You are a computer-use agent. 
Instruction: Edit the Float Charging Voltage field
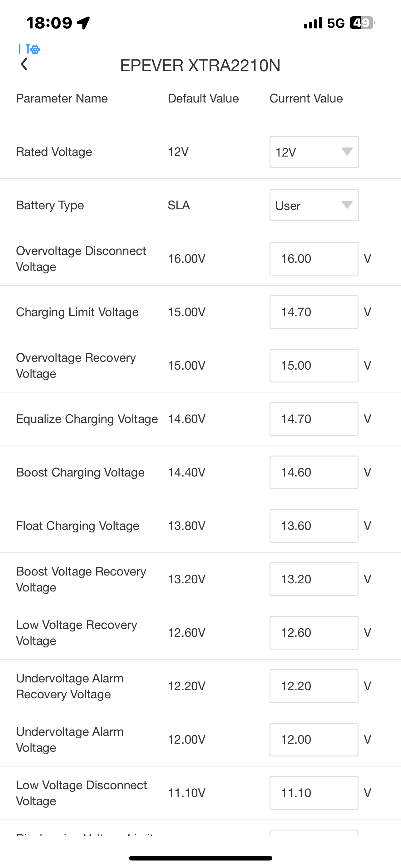click(x=314, y=526)
